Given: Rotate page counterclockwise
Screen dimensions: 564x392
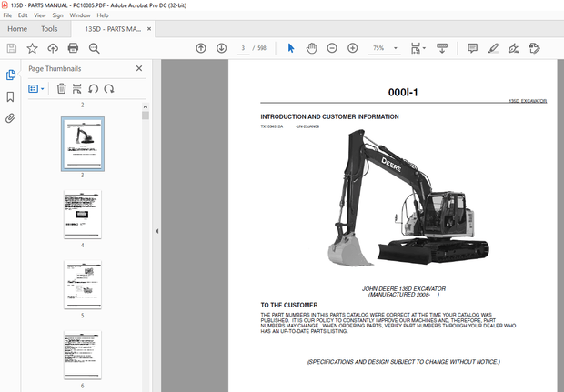Looking at the screenshot, I should pos(93,88).
